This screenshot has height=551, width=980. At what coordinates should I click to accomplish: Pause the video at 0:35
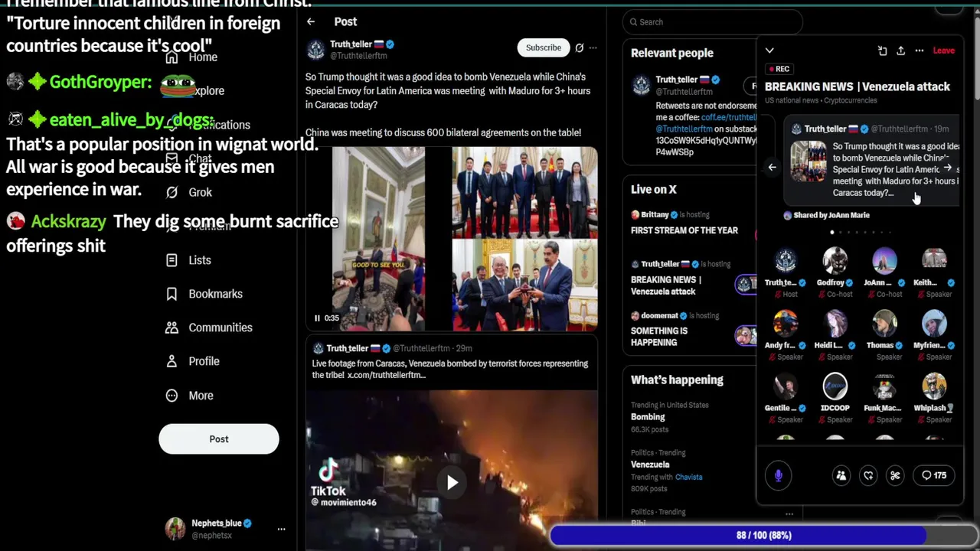coord(317,318)
